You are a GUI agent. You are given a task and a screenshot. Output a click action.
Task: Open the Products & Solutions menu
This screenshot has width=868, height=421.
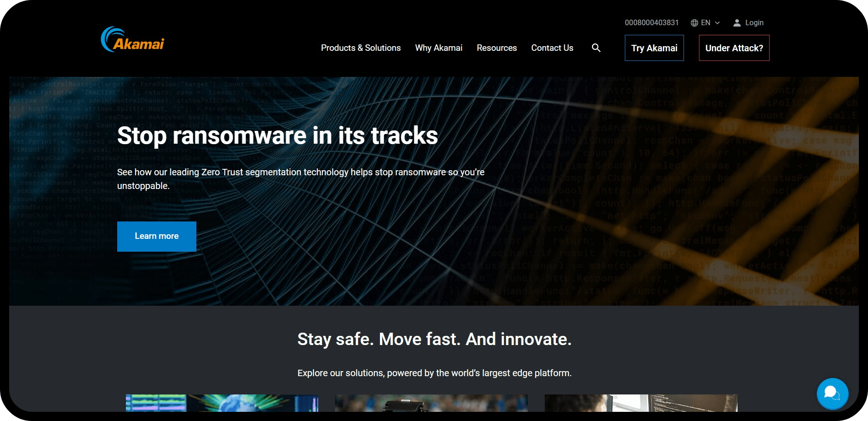[x=360, y=48]
